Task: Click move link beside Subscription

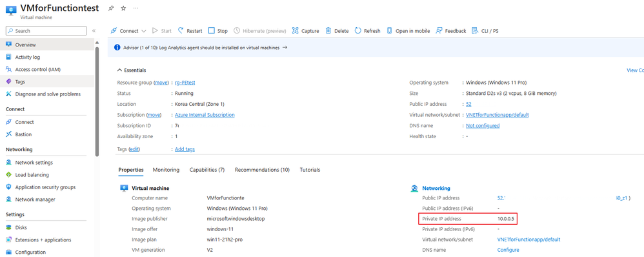Action: click(x=154, y=115)
